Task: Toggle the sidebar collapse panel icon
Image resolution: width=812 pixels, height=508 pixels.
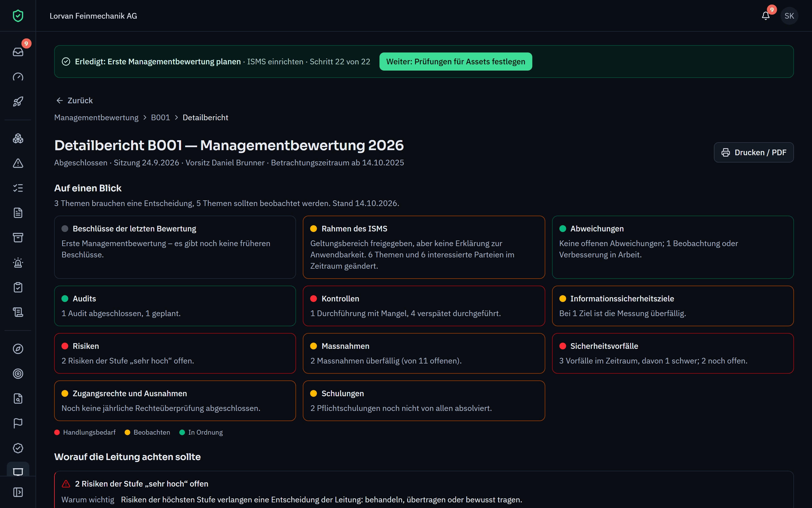Action: point(18,492)
